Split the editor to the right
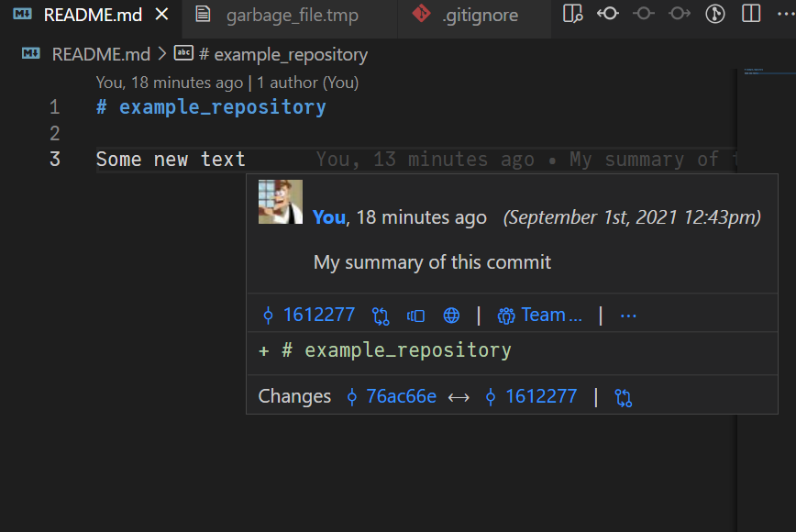 click(x=751, y=14)
